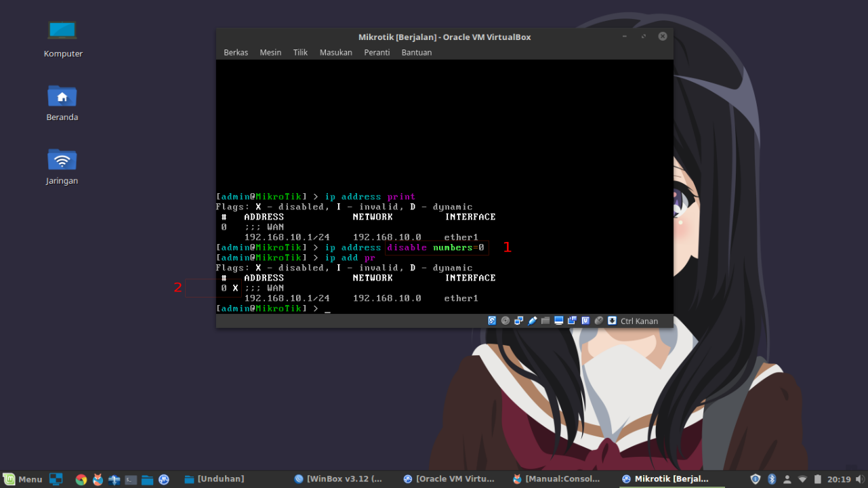Viewport: 868px width, 488px height.
Task: Click the show desktop panel icon
Action: coord(56,479)
